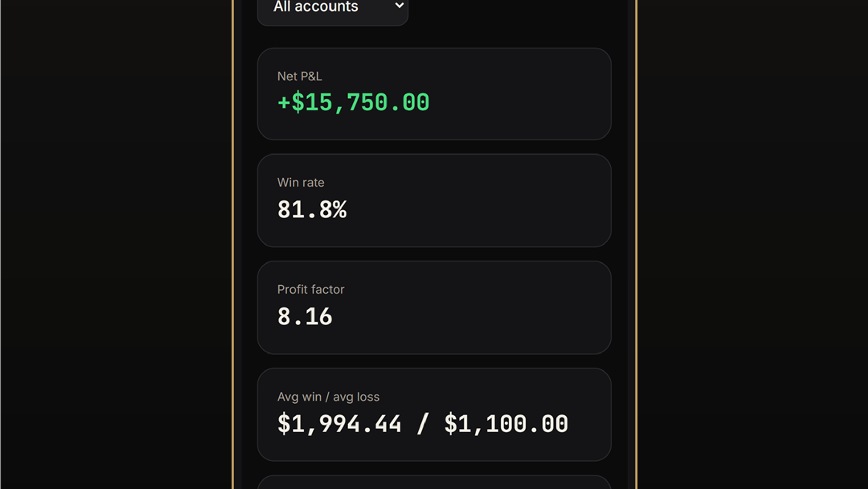This screenshot has width=868, height=489.
Task: Click the $1,994.44 average win amount
Action: [339, 424]
